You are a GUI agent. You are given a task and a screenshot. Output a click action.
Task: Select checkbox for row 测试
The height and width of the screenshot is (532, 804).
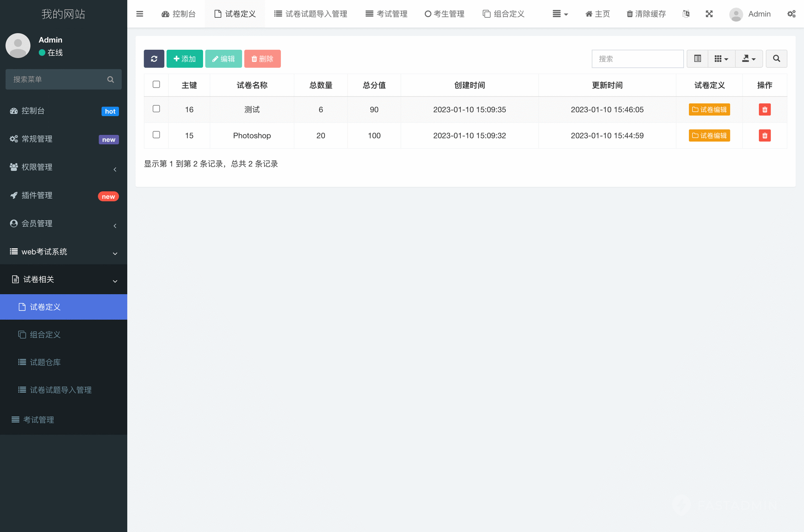[156, 109]
